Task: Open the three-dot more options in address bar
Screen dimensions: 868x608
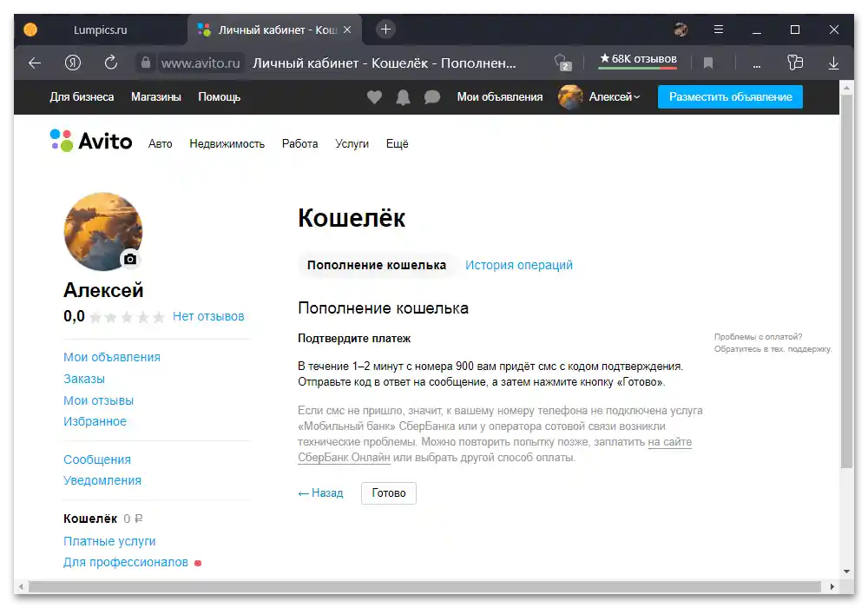Action: [x=757, y=64]
